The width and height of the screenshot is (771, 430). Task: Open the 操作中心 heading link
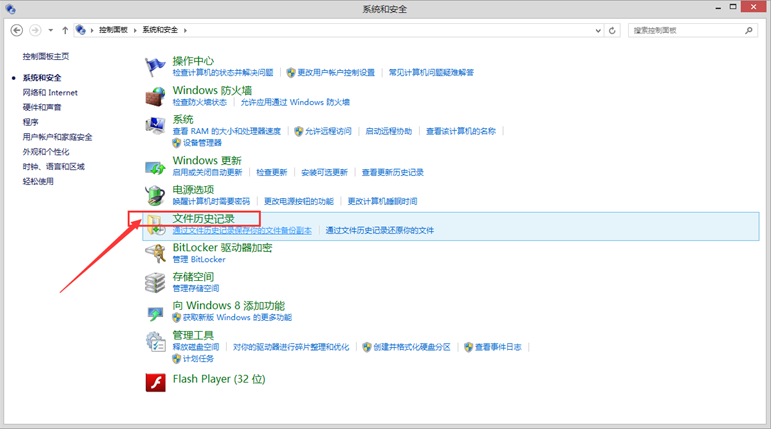point(193,61)
